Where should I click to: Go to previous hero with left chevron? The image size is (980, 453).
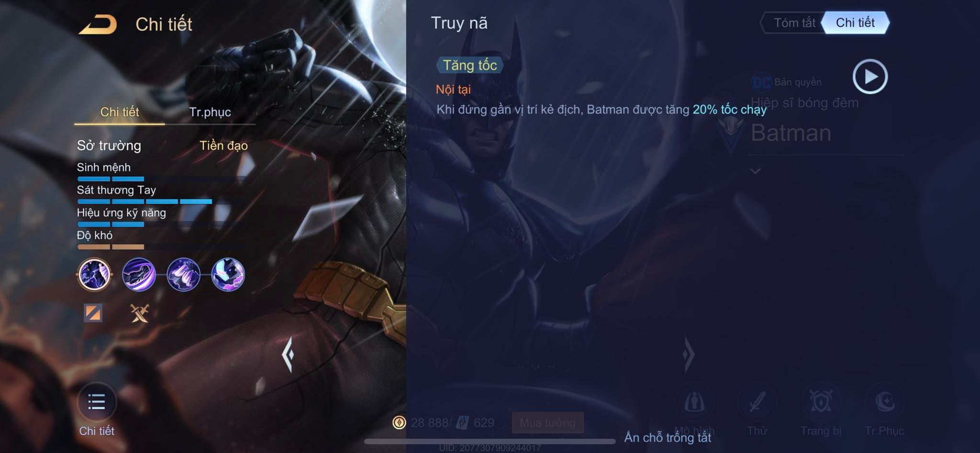[x=288, y=354]
